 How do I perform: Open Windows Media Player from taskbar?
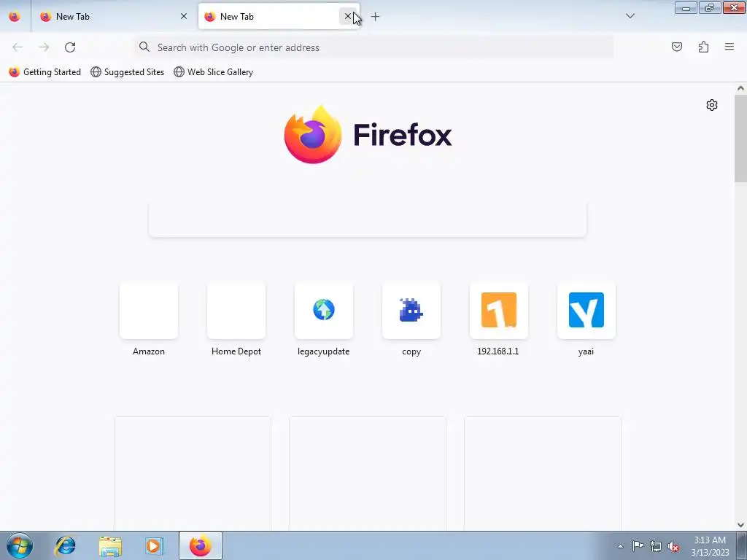tap(154, 545)
